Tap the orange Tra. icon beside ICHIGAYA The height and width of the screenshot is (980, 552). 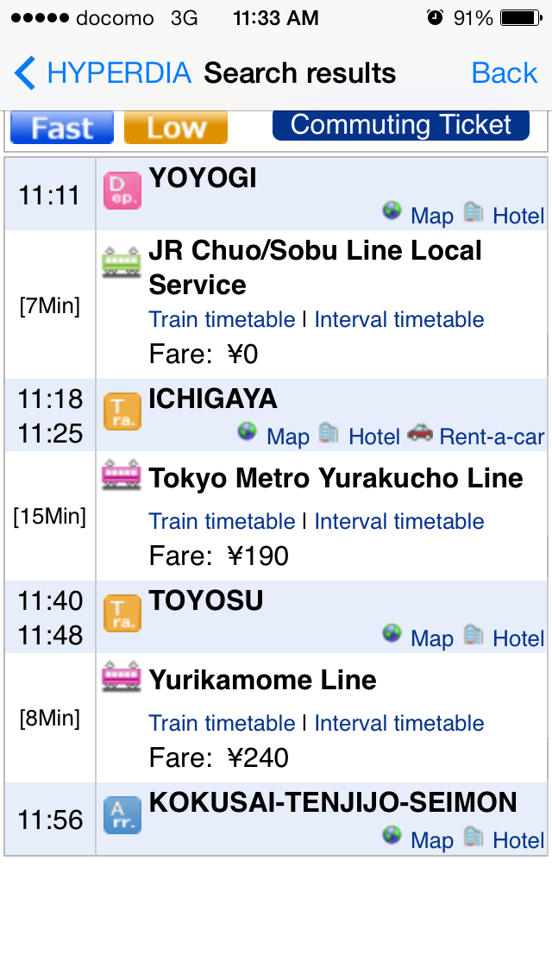[x=122, y=411]
